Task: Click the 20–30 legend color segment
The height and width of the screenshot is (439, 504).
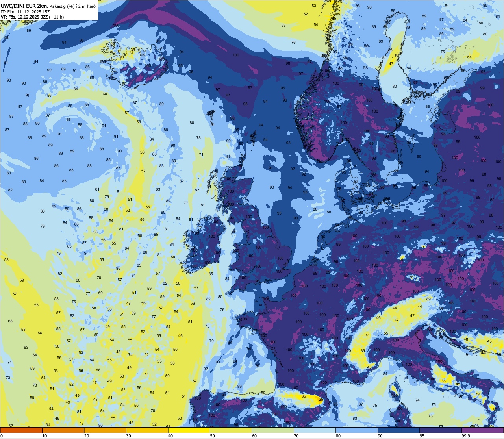Action: pos(105,430)
